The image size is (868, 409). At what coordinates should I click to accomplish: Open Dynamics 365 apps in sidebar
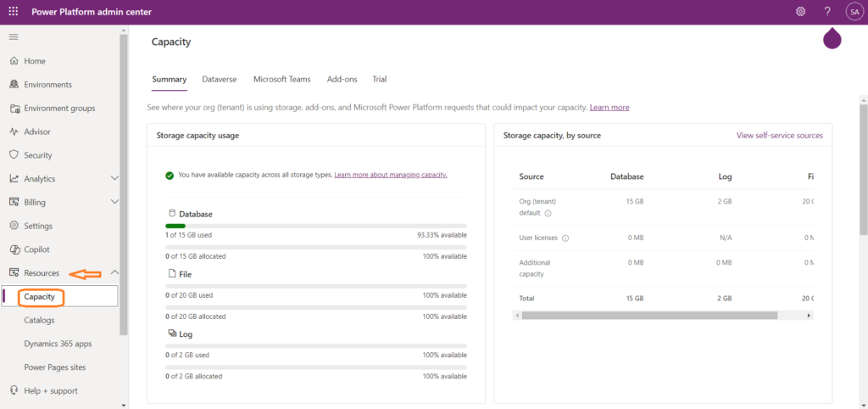58,344
